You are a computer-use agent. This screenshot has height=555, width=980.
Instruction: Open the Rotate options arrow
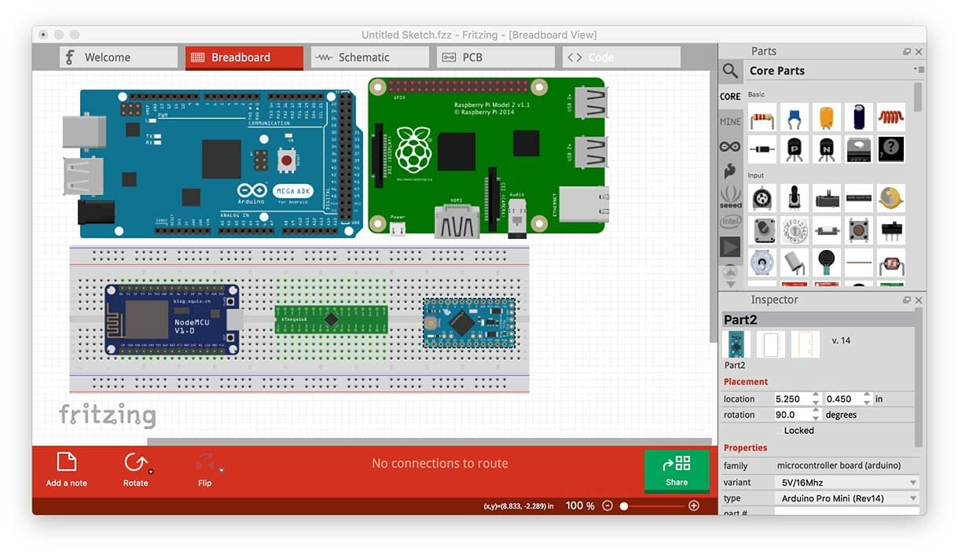click(151, 472)
